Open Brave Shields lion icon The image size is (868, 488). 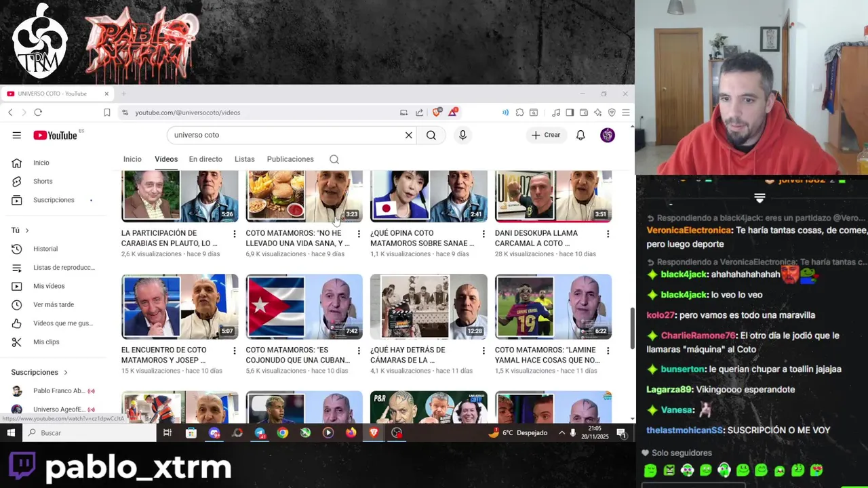(x=437, y=112)
